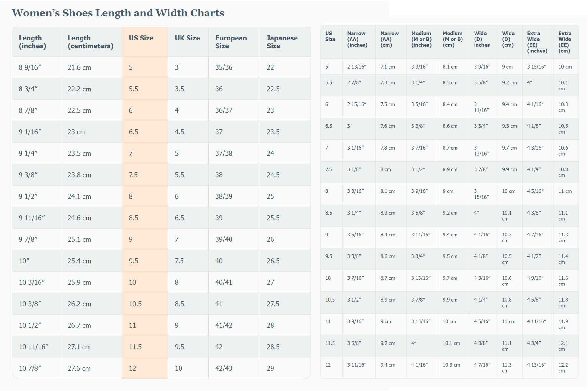Click the European Size column header

click(x=231, y=42)
